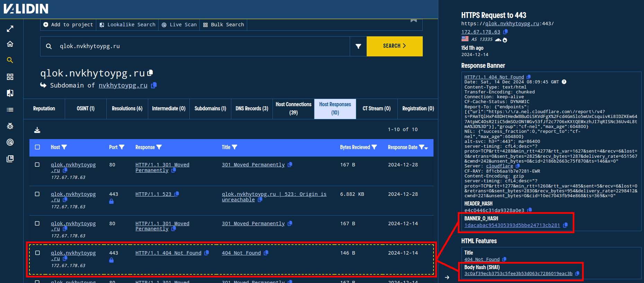The width and height of the screenshot is (644, 283).
Task: Click the help icon next to Date header
Action: (x=564, y=82)
